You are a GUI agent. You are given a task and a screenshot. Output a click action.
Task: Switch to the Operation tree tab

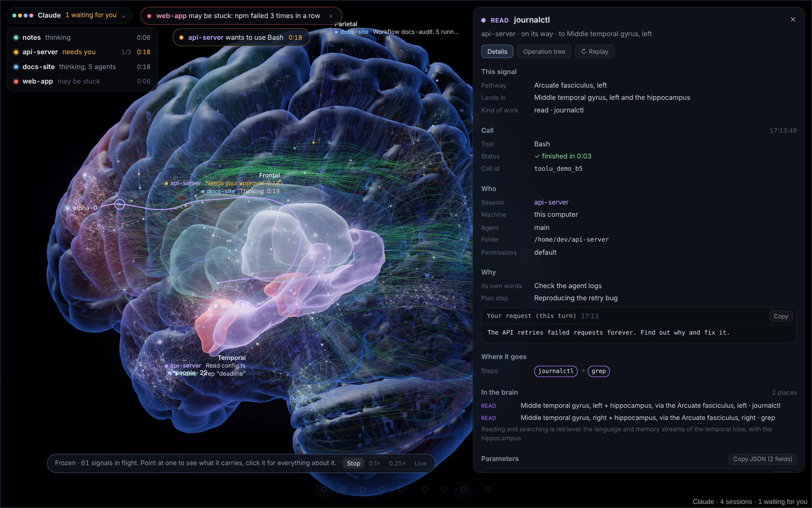click(544, 51)
